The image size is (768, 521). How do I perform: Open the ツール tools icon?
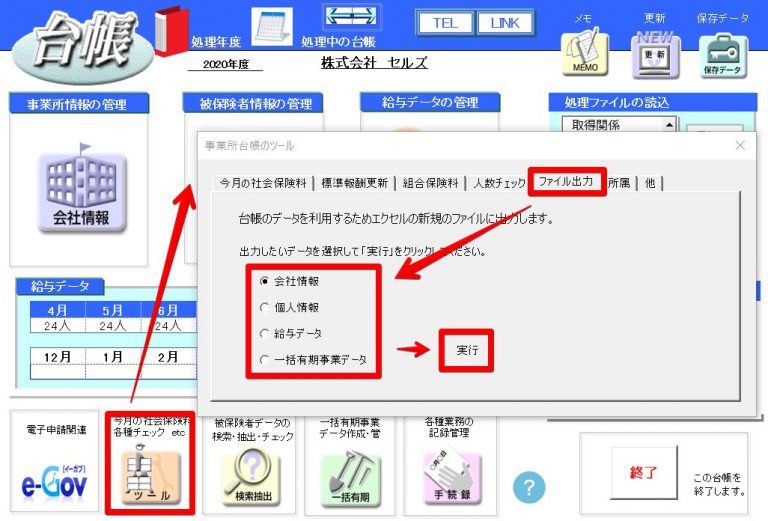coord(151,475)
